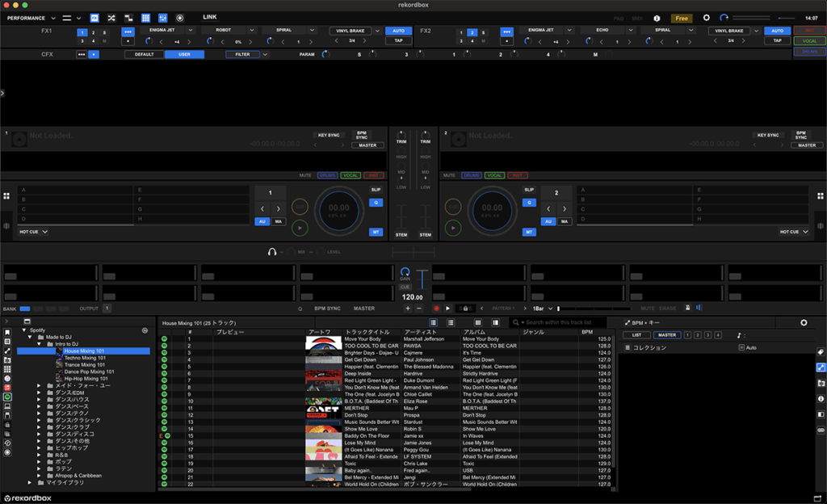
Task: Toggle FX1 AUTO beat mode
Action: click(x=399, y=31)
